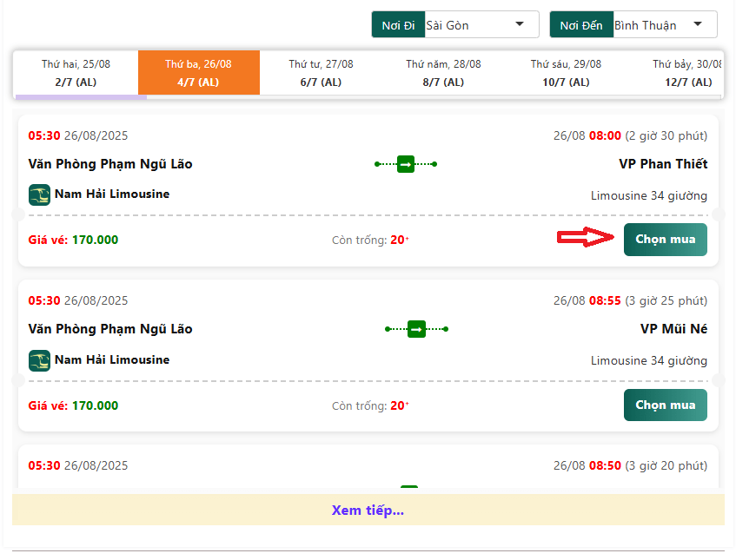Viewport: 736px width, 560px height.
Task: Choose the Thứ bảy, 30/08 date tab
Action: pos(686,73)
